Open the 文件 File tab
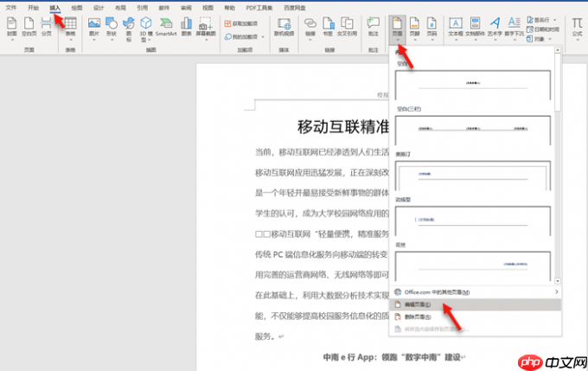This screenshot has width=588, height=371. coord(11,8)
